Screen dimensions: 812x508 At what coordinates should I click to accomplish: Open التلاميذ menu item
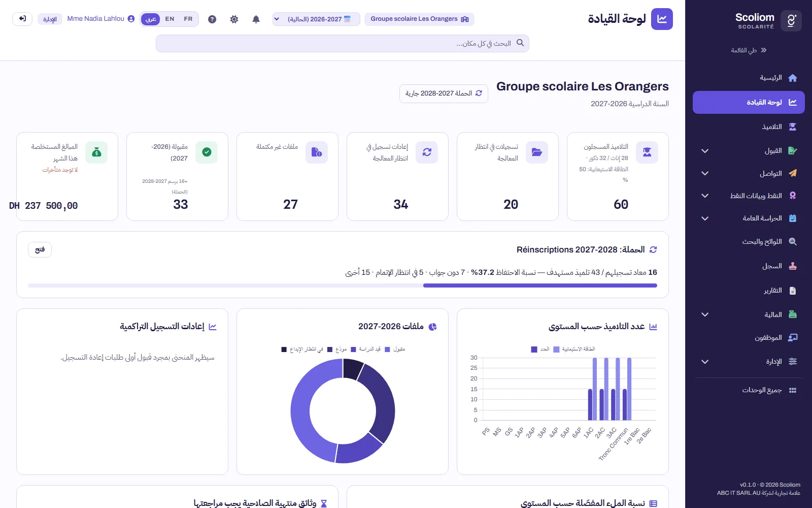[x=749, y=126]
